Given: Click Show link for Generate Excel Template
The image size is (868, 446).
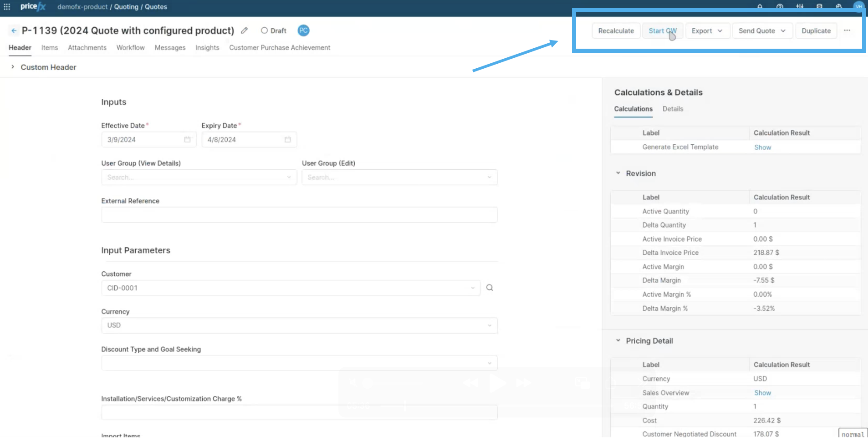Looking at the screenshot, I should [762, 147].
